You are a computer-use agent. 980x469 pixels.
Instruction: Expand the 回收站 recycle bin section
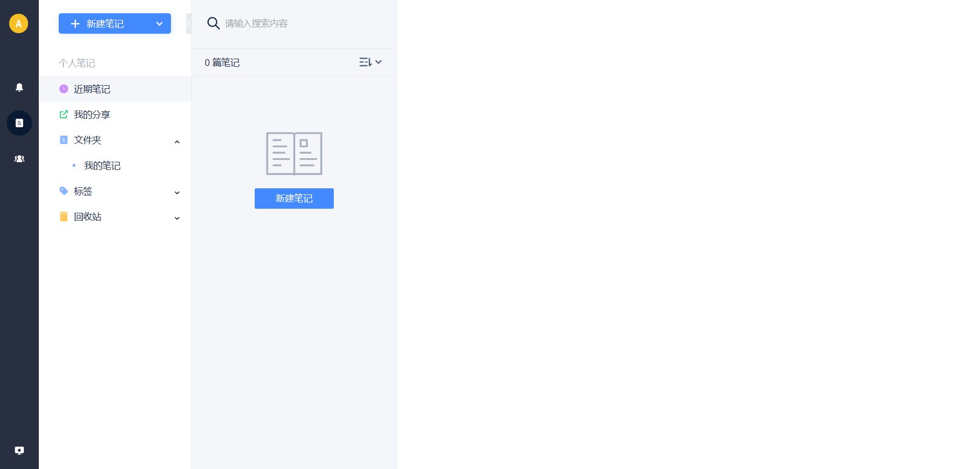tap(177, 218)
